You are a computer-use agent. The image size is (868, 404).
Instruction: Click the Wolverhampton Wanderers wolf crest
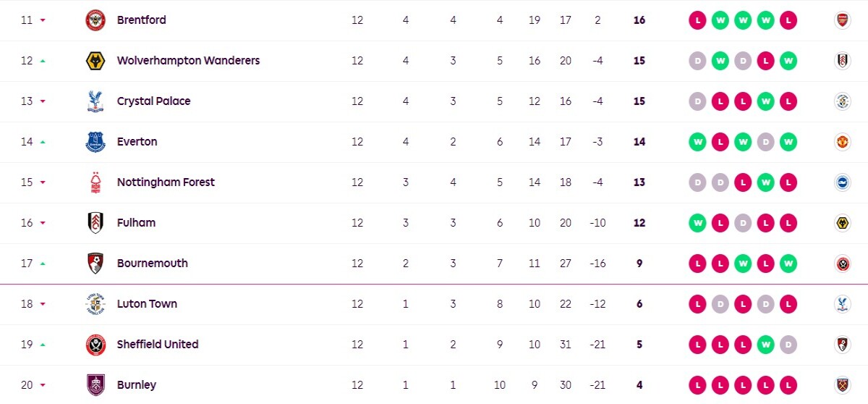click(95, 61)
